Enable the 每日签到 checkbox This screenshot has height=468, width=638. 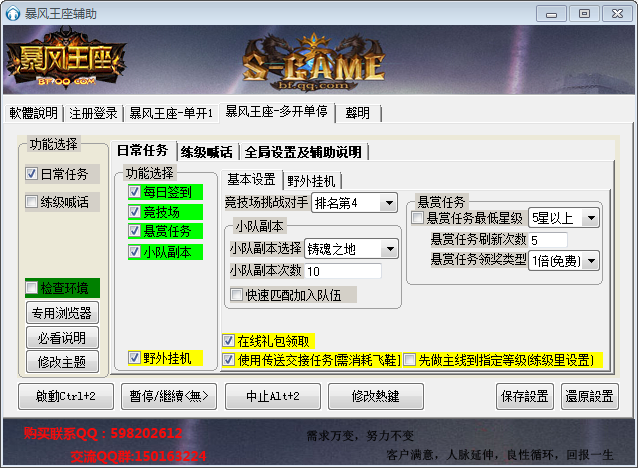[135, 191]
